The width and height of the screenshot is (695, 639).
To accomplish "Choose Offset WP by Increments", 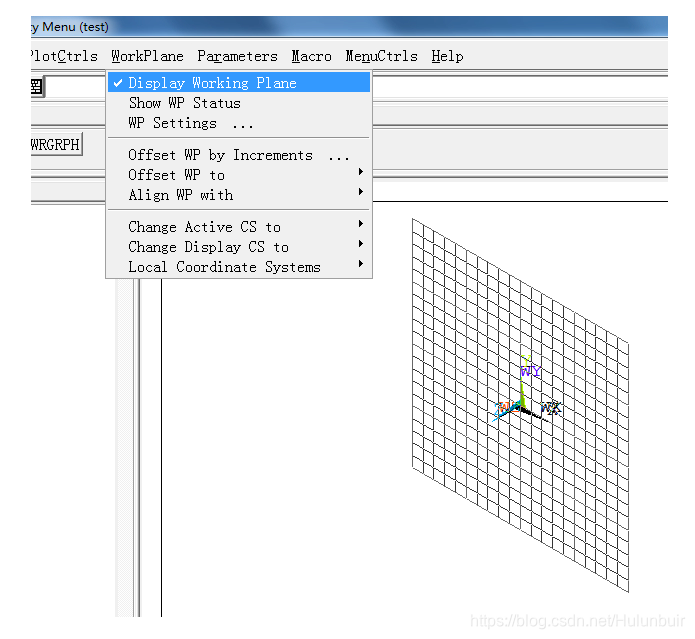I will coord(238,155).
